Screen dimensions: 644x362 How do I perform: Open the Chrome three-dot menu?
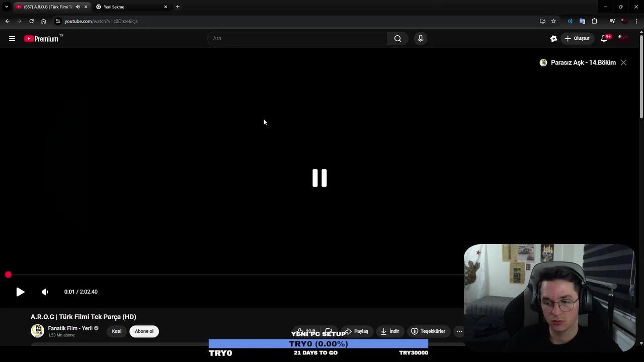click(x=637, y=21)
